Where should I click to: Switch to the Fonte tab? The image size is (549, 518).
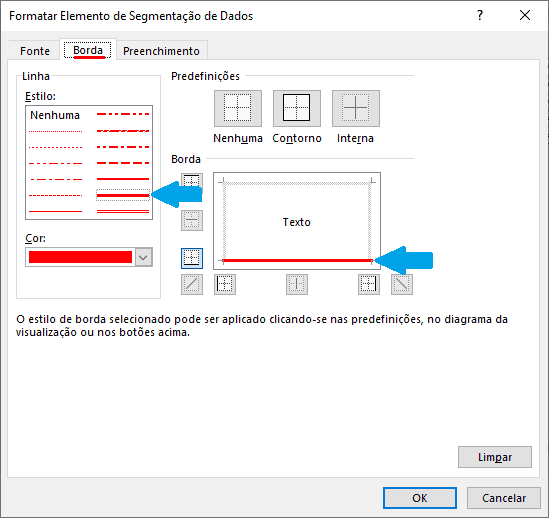tap(35, 51)
